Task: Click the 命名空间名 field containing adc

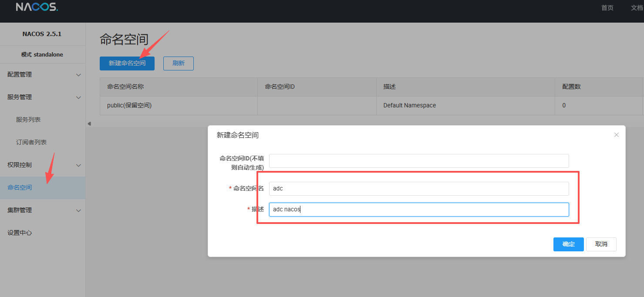Action: (x=418, y=188)
